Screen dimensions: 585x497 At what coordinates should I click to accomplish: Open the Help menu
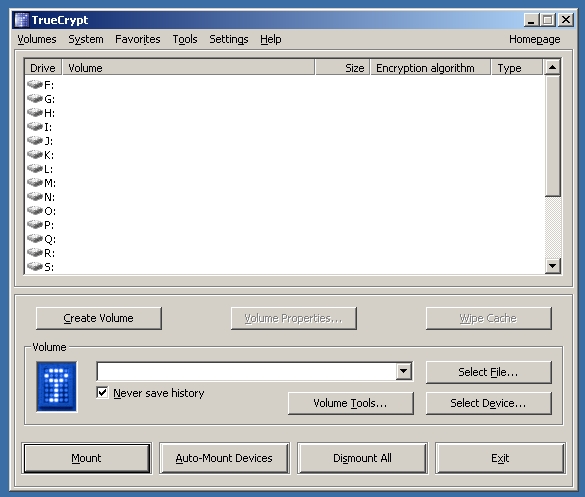pyautogui.click(x=271, y=39)
